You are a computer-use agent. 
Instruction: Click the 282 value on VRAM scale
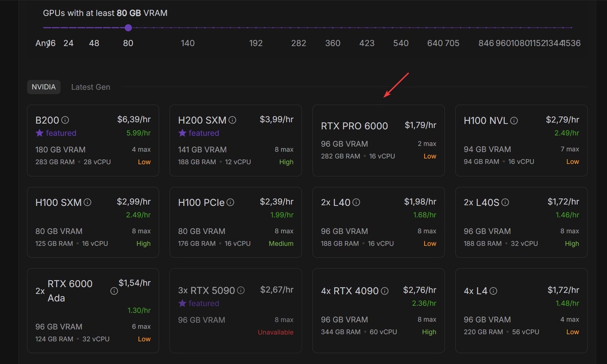click(298, 43)
